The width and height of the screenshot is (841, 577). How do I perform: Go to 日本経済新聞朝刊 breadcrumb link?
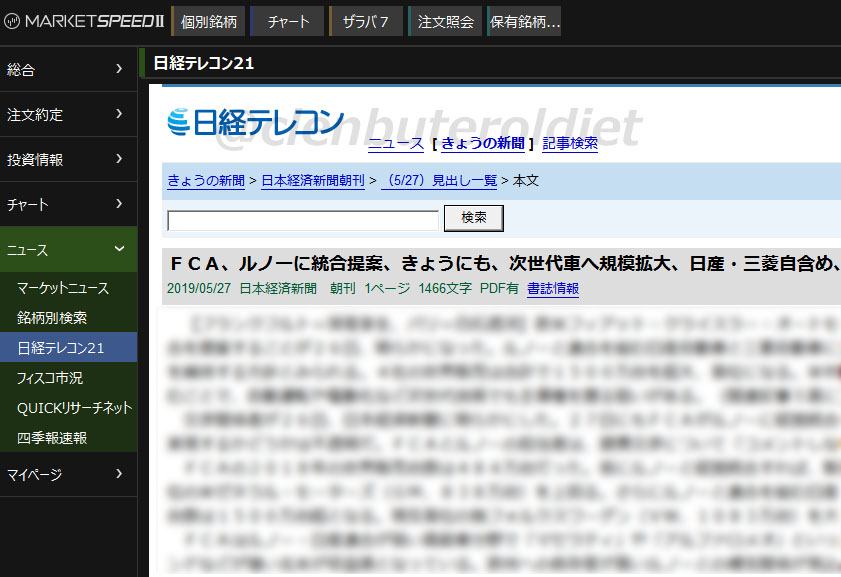click(x=313, y=181)
